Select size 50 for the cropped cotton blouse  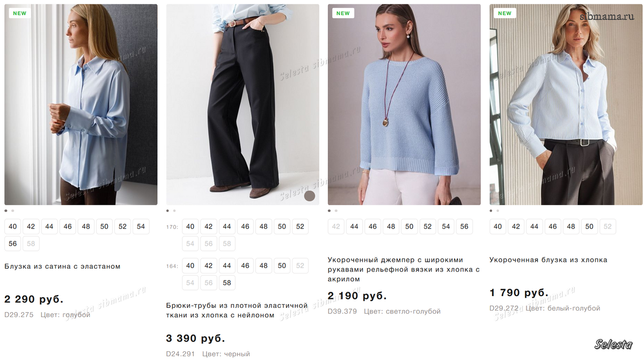pos(589,226)
